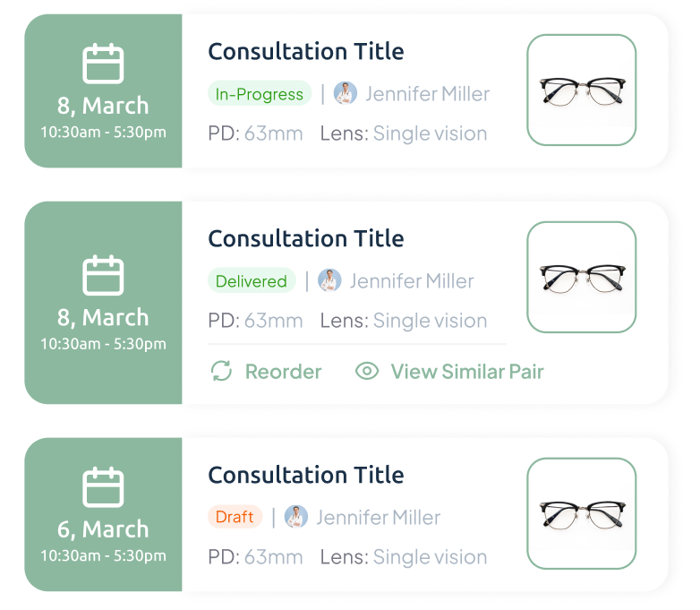Click the calendar icon on the Delivered card
Image resolution: width=700 pixels, height=610 pixels.
[x=103, y=276]
